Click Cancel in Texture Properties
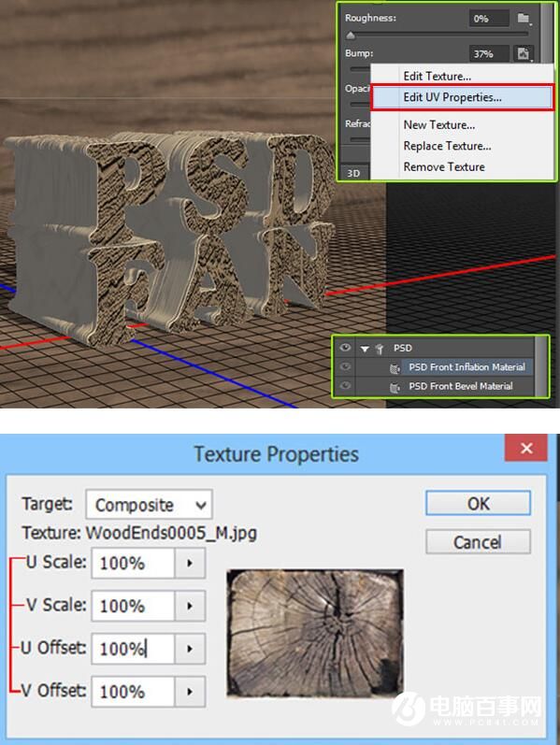Image resolution: width=560 pixels, height=745 pixels. (x=478, y=541)
